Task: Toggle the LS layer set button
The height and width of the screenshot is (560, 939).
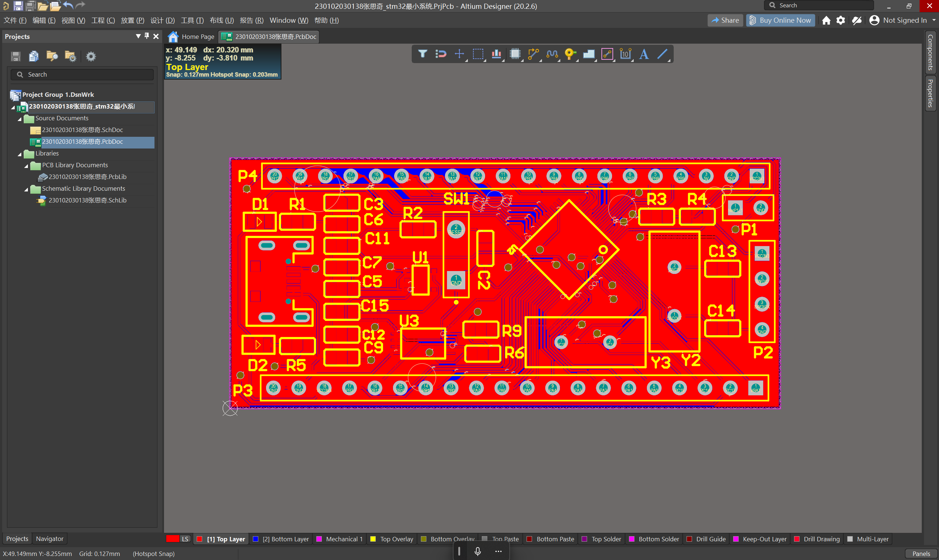Action: pyautogui.click(x=185, y=539)
